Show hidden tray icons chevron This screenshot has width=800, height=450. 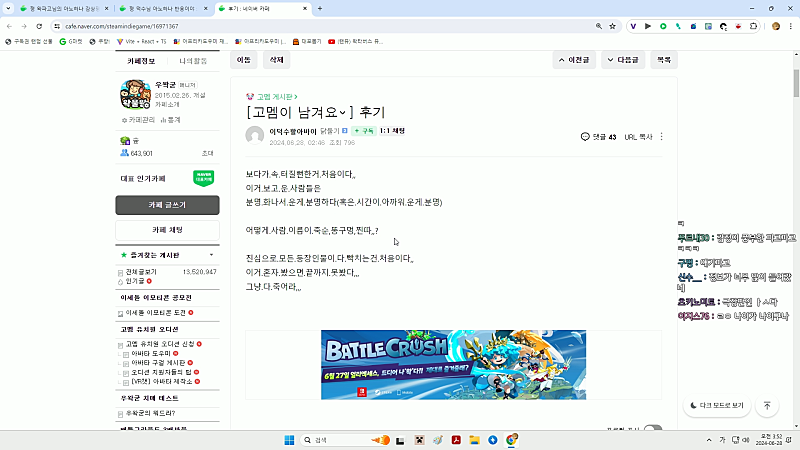pyautogui.click(x=709, y=440)
